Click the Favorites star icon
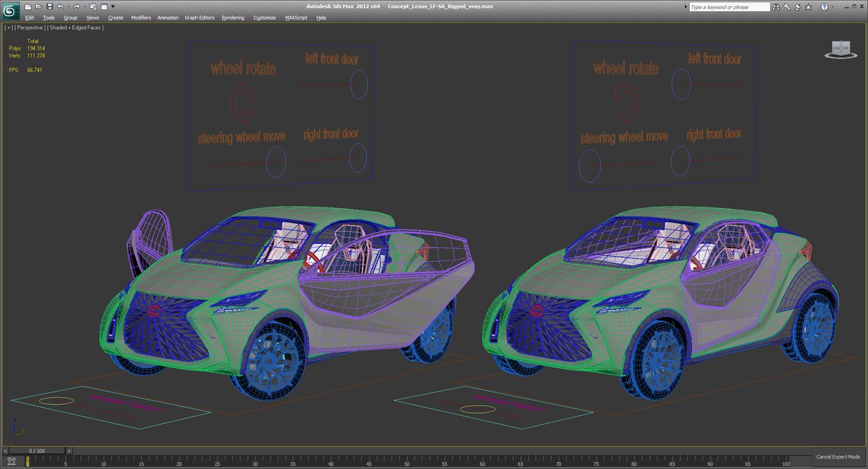This screenshot has height=469, width=868. (x=809, y=7)
